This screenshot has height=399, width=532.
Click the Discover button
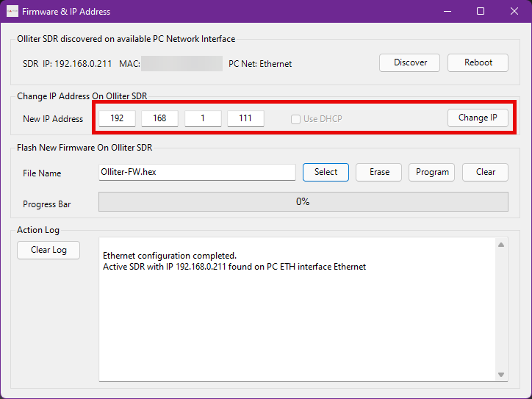(409, 62)
